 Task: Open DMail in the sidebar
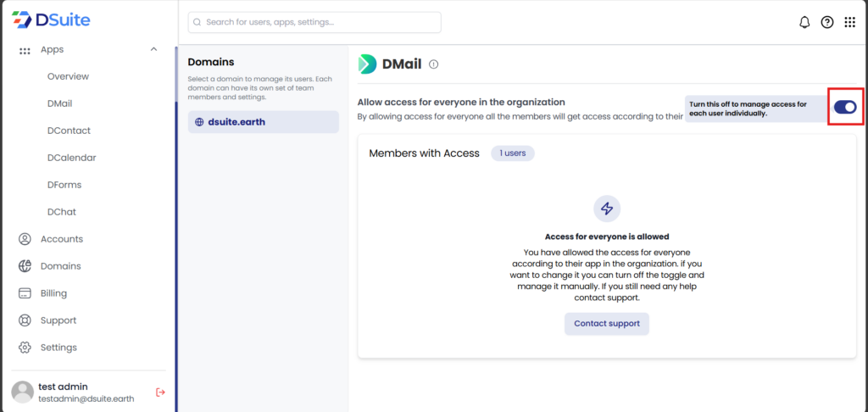(59, 103)
